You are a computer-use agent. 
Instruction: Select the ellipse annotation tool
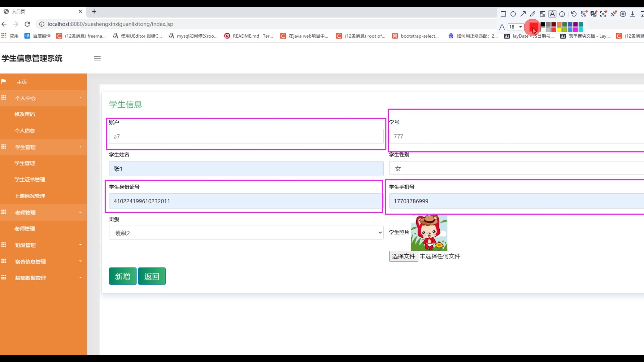coord(513,14)
